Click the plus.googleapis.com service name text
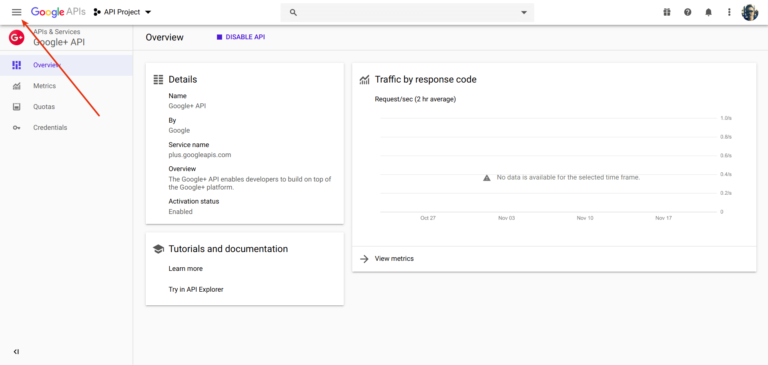The width and height of the screenshot is (768, 365). (200, 155)
